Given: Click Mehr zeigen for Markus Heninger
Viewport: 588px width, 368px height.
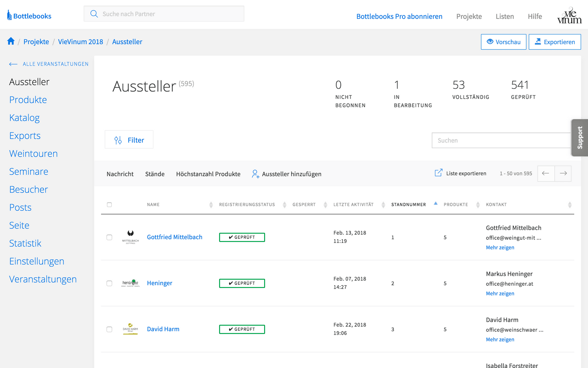Looking at the screenshot, I should [500, 293].
